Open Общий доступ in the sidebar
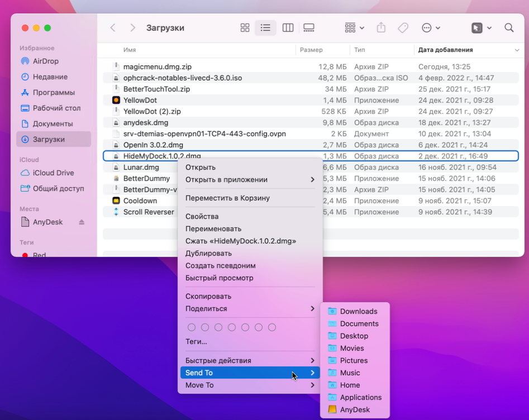The image size is (529, 420). (54, 188)
